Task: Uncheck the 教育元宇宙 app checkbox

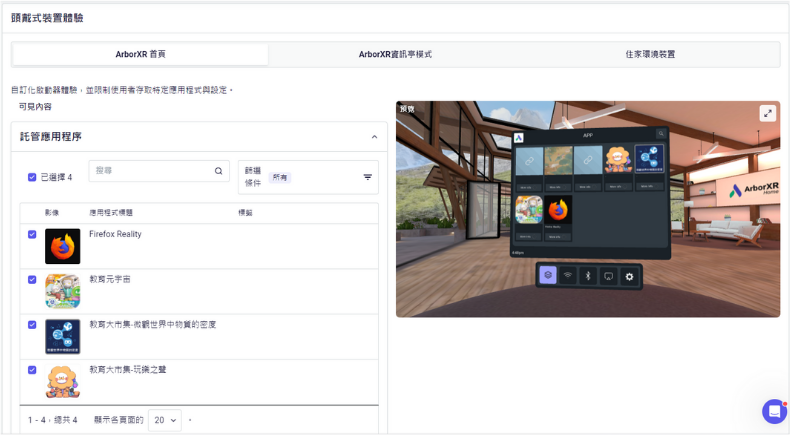Action: (32, 279)
